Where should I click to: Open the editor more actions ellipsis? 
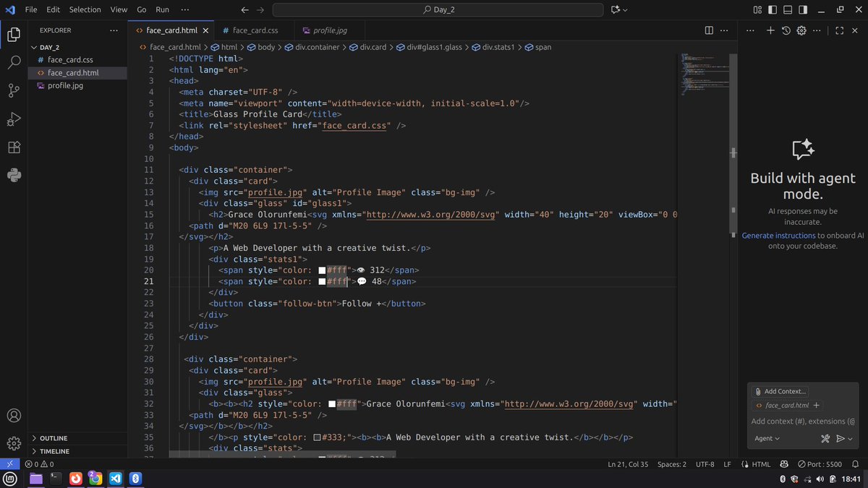[725, 30]
